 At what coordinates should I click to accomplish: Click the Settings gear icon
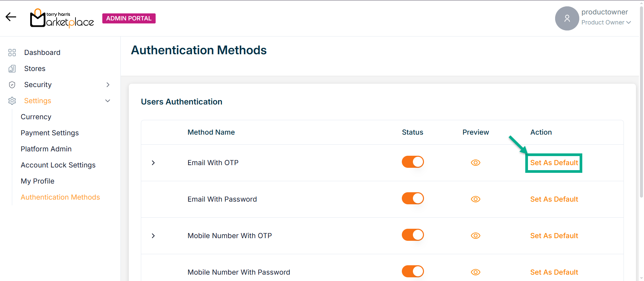[x=12, y=101]
